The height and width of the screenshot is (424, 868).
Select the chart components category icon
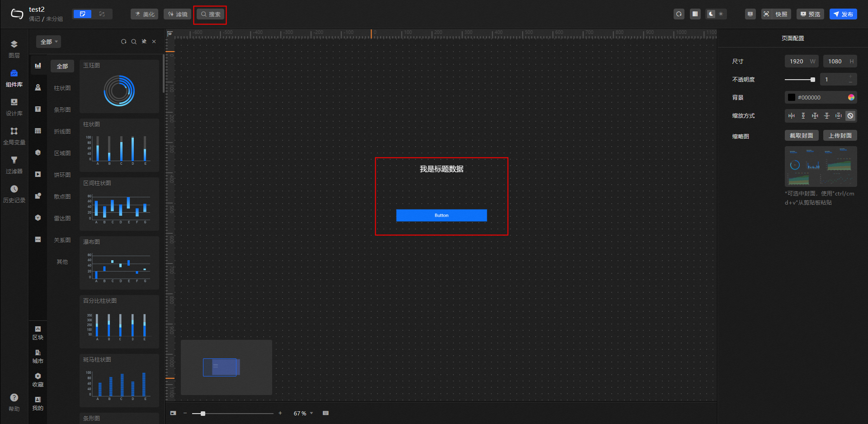pyautogui.click(x=38, y=66)
